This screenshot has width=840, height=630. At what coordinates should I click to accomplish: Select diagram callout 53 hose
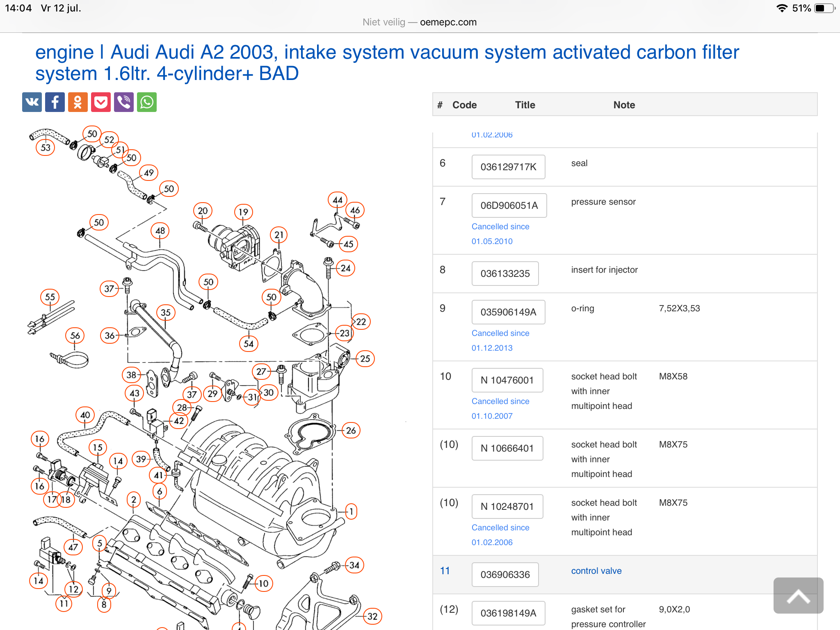(x=46, y=148)
